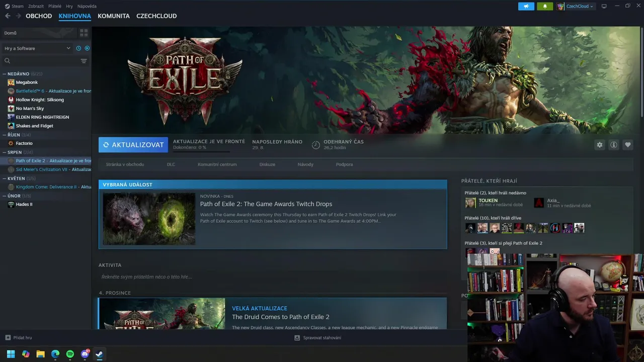The image size is (644, 362).
Task: Collapse the KVĚTEN section
Action: click(x=4, y=178)
